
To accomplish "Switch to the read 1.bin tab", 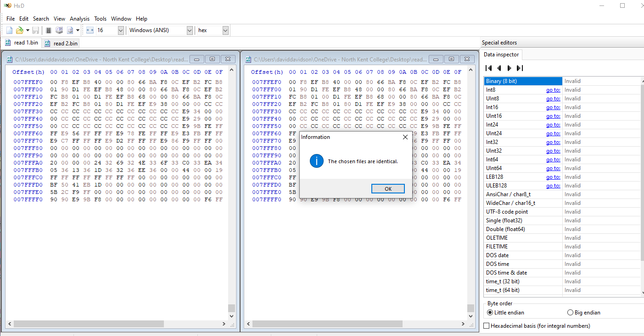I will tap(22, 43).
